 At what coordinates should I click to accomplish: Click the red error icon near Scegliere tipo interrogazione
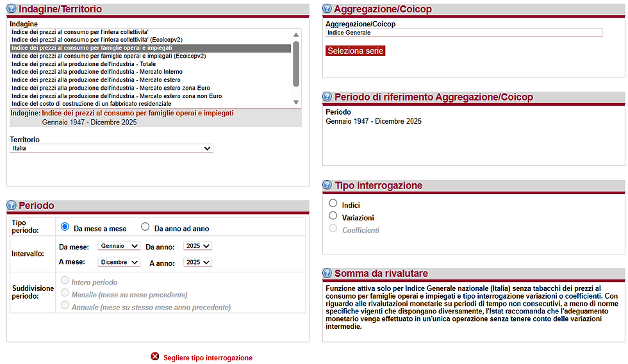(x=155, y=356)
